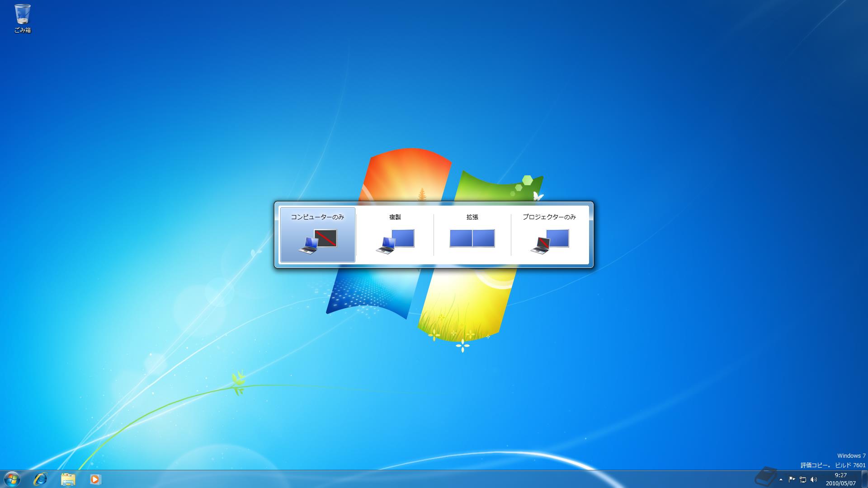Launch Internet Explorer from the taskbar
Screen dimensions: 868x488
[x=41, y=479]
